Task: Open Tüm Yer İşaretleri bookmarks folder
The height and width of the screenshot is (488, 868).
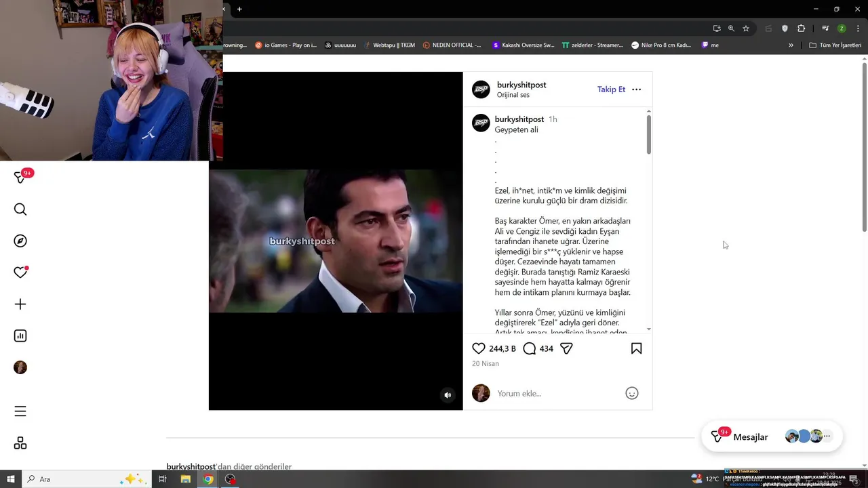Action: tap(835, 45)
